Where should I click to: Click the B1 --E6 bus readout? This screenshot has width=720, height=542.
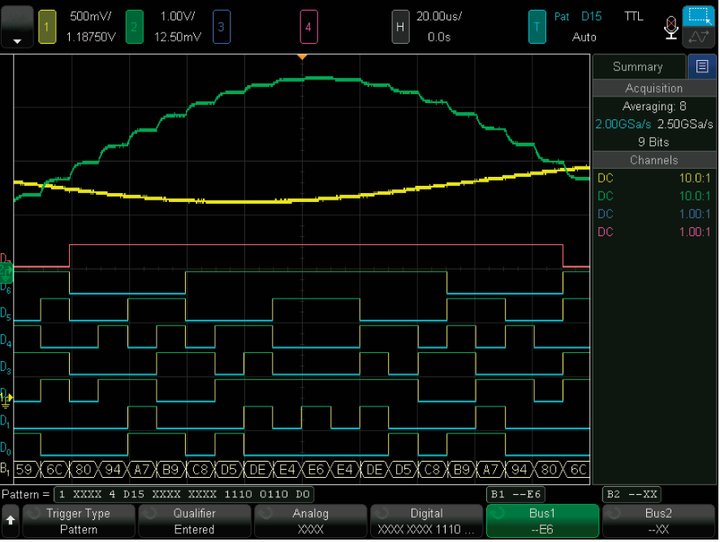(x=516, y=494)
